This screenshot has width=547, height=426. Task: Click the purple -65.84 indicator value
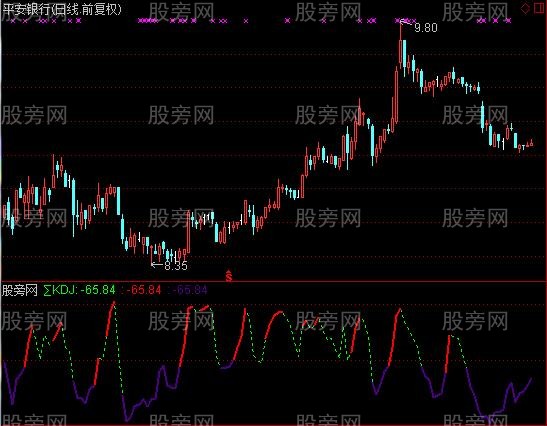(x=190, y=290)
